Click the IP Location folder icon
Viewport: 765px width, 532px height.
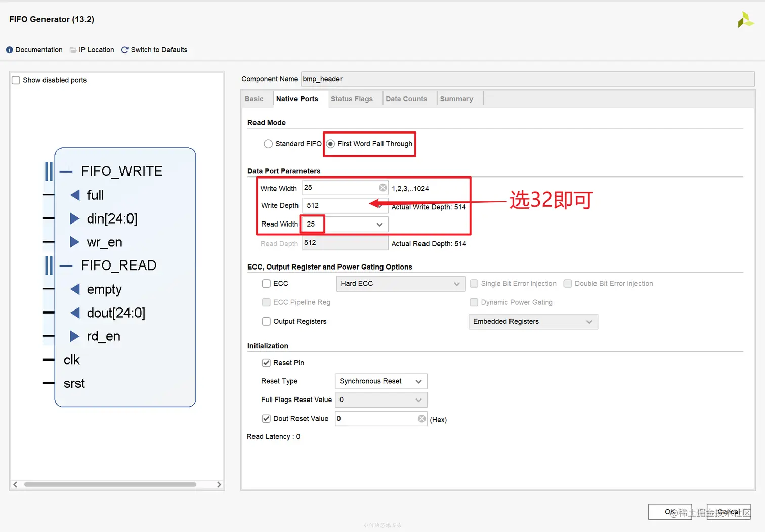click(73, 50)
